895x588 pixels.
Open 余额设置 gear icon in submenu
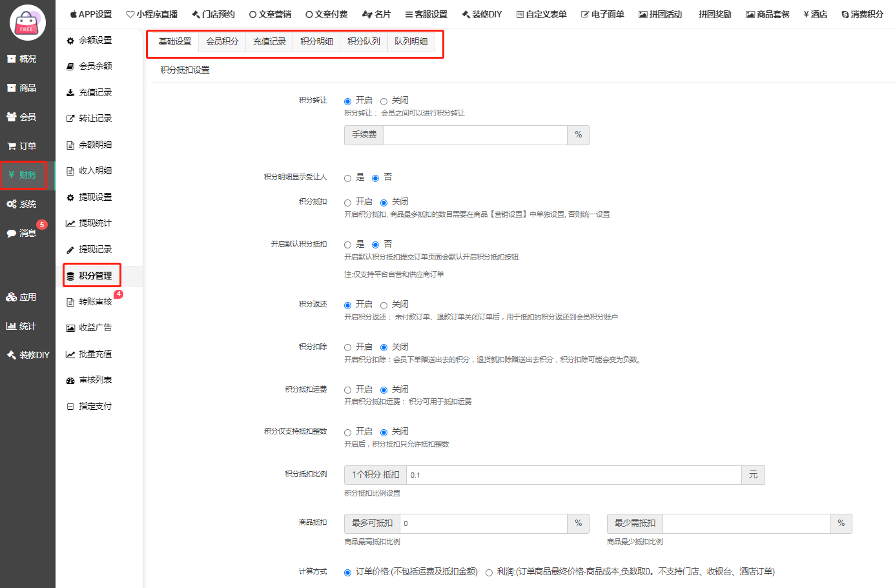(x=70, y=41)
